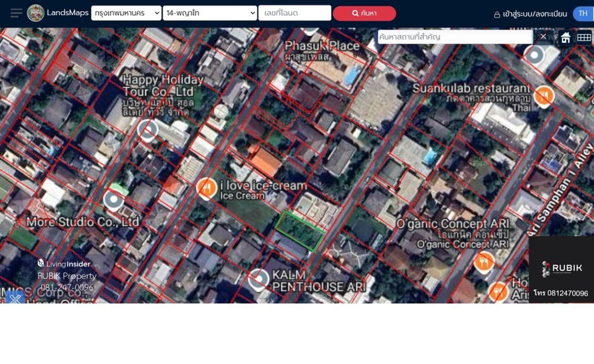
Task: Switch language with the TH button
Action: pos(583,13)
